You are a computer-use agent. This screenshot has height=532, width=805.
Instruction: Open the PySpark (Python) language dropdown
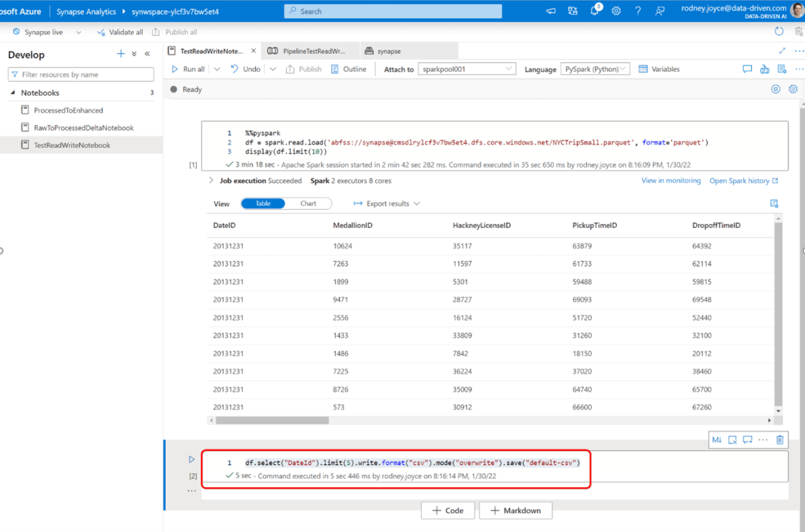point(595,68)
